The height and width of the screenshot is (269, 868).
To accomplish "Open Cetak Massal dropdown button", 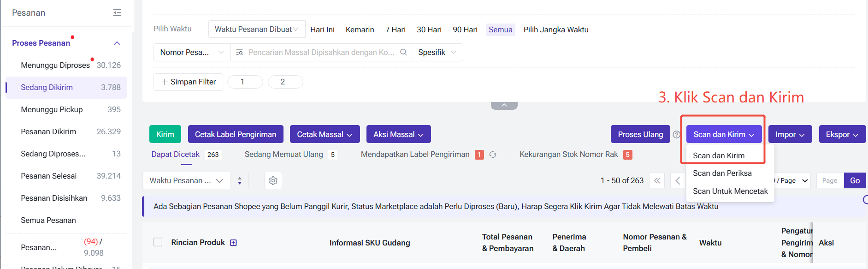I will (x=325, y=134).
